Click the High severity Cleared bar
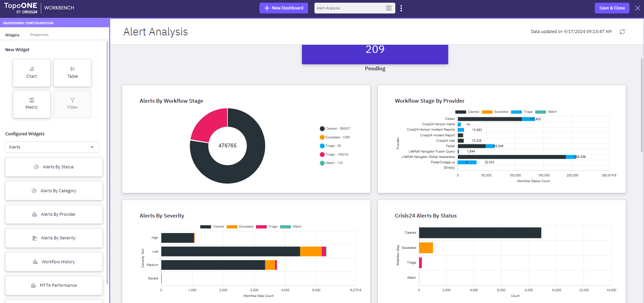This screenshot has width=644, height=303. click(x=178, y=238)
